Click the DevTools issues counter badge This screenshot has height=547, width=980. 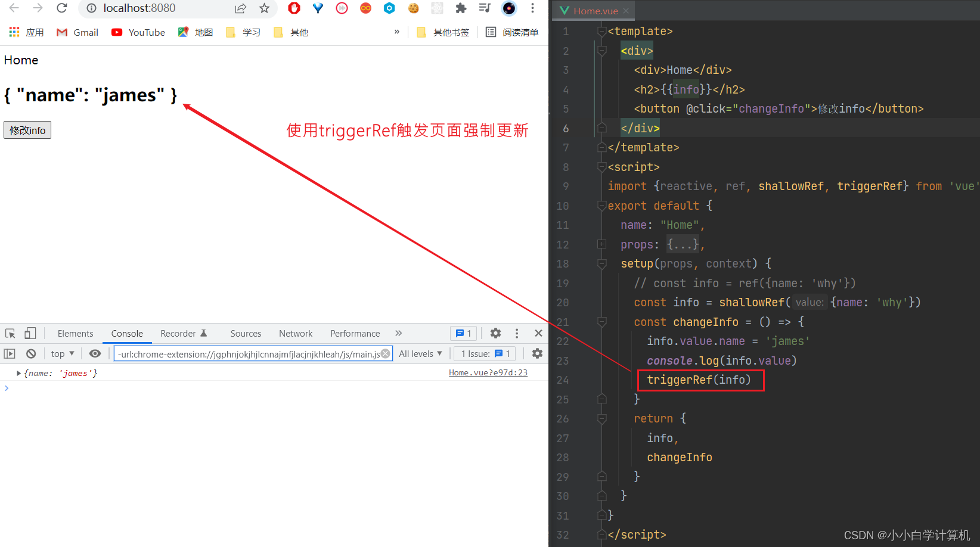click(x=463, y=333)
